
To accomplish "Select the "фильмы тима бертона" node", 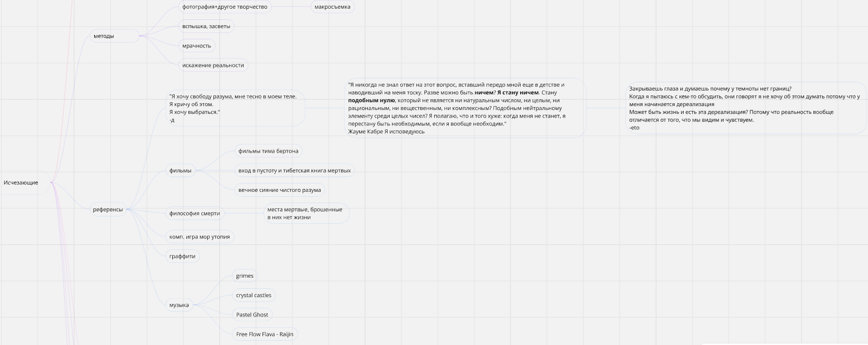I will (268, 151).
